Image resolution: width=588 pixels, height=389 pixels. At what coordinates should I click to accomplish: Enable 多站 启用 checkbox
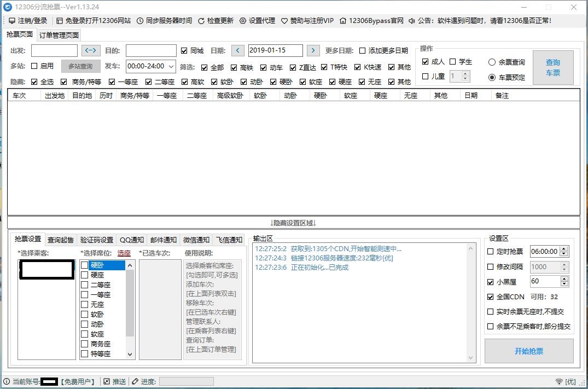click(x=34, y=66)
